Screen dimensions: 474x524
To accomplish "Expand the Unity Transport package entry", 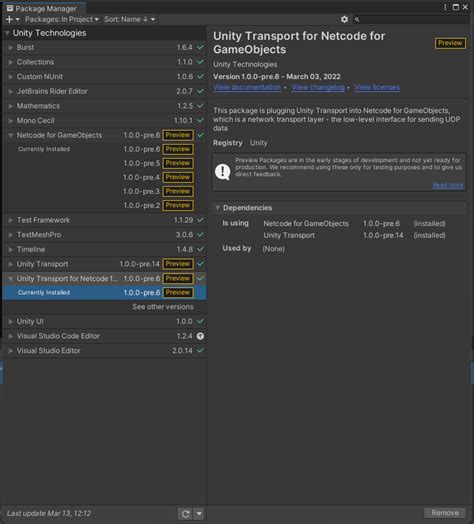I will pyautogui.click(x=11, y=264).
